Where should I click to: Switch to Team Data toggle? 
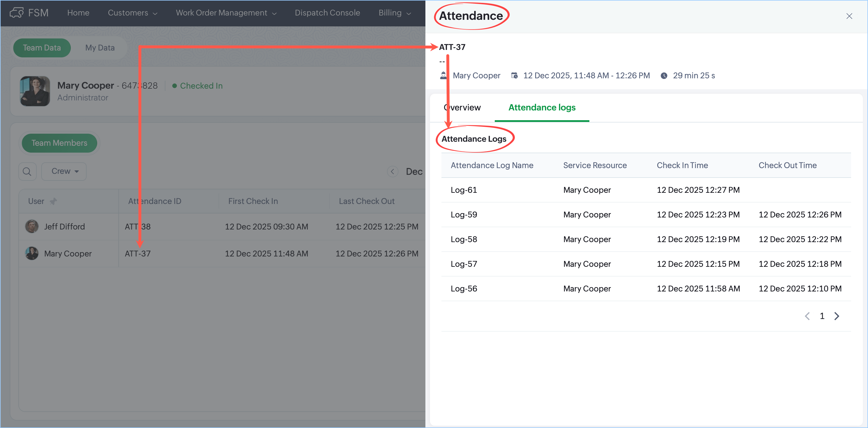[x=42, y=48]
